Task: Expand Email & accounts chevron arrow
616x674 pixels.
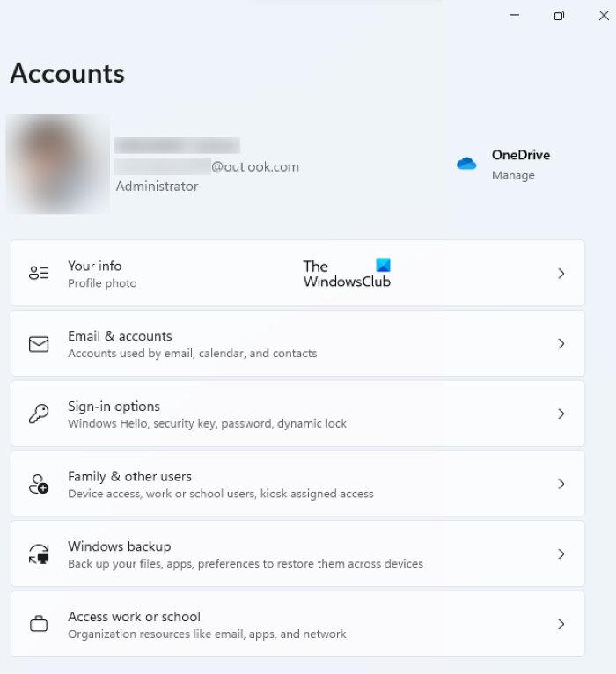Action: tap(561, 344)
